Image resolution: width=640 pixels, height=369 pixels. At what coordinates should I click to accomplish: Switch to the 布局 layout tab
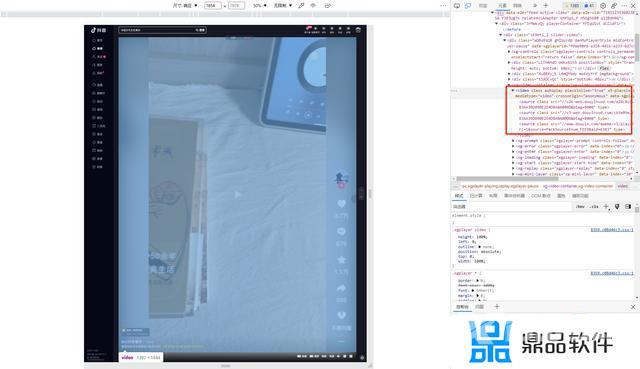(x=493, y=196)
